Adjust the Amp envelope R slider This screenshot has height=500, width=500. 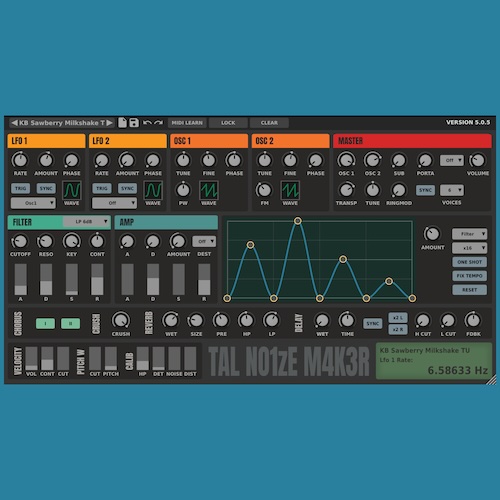pyautogui.click(x=204, y=279)
